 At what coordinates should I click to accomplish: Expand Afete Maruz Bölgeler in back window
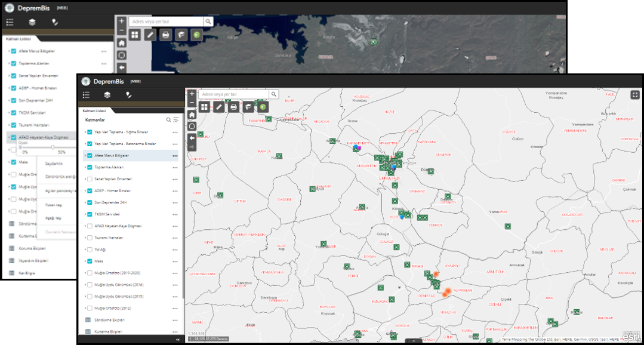coord(9,51)
